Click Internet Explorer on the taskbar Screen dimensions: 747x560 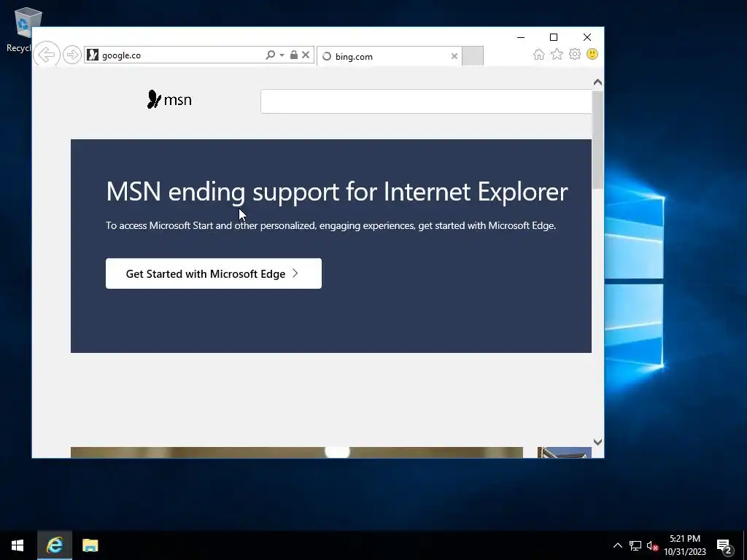(x=54, y=545)
